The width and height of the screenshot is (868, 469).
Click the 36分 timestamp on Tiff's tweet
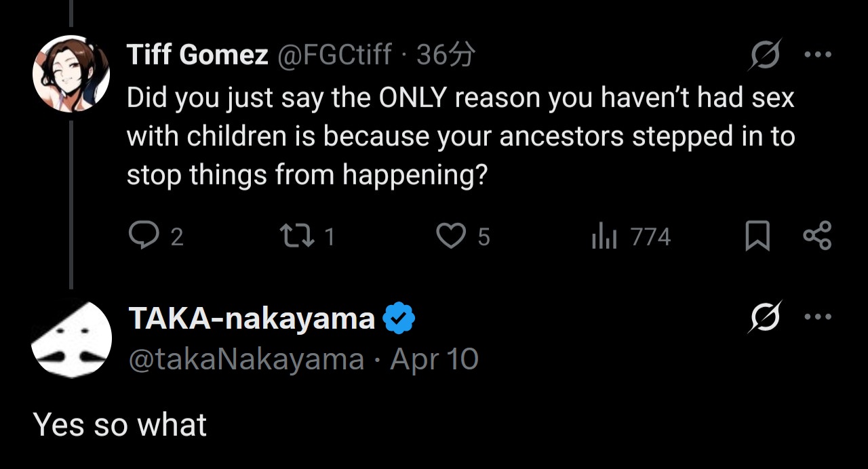446,55
